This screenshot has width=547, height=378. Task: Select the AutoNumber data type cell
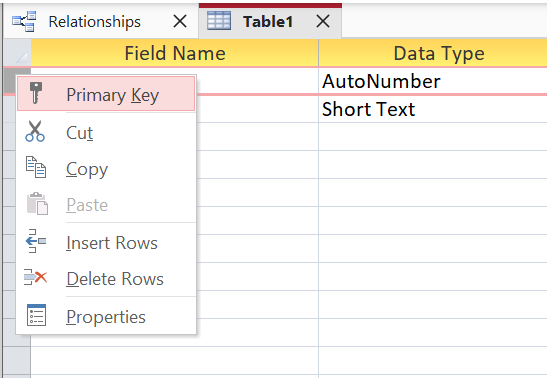(x=433, y=81)
